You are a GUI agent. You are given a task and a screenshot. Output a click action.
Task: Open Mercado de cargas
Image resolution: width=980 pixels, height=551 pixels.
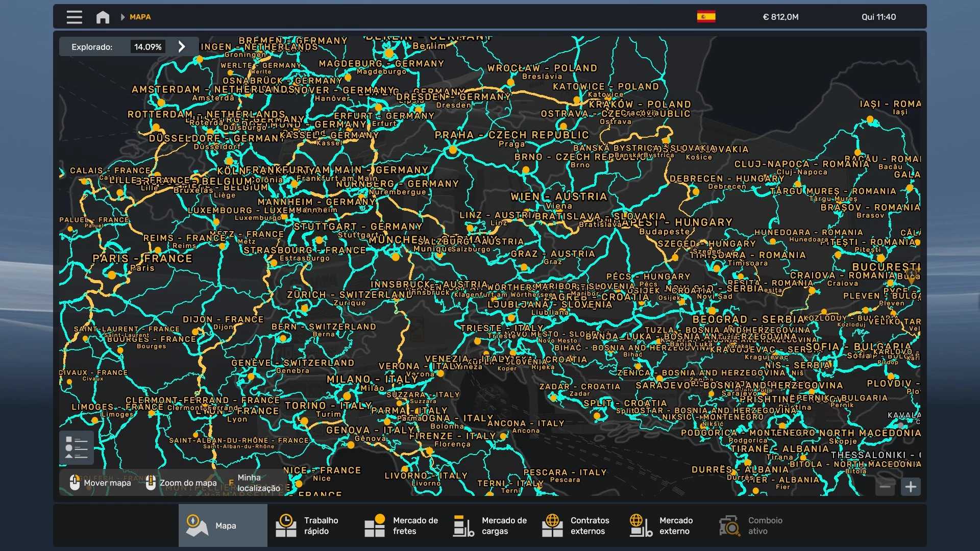489,525
